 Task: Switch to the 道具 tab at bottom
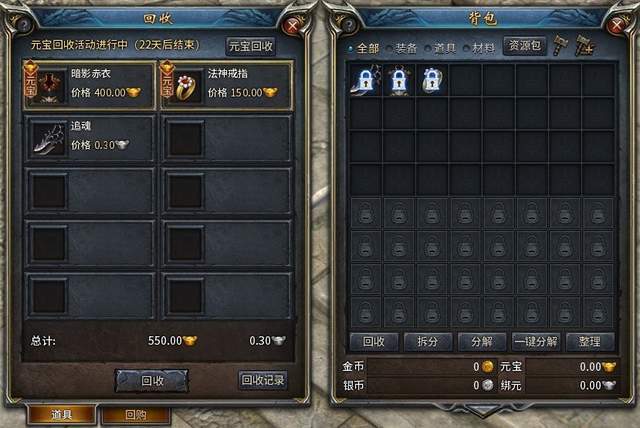point(62,415)
